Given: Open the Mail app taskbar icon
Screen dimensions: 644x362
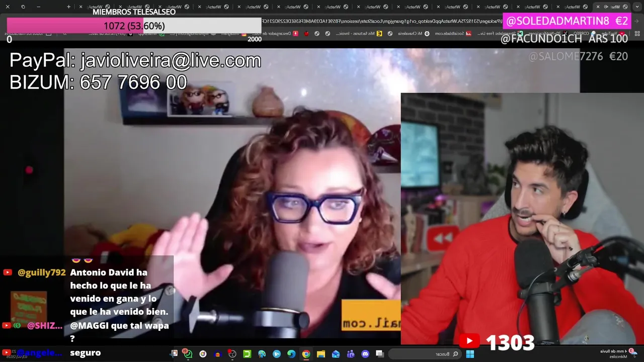Looking at the screenshot, I should pyautogui.click(x=336, y=354).
